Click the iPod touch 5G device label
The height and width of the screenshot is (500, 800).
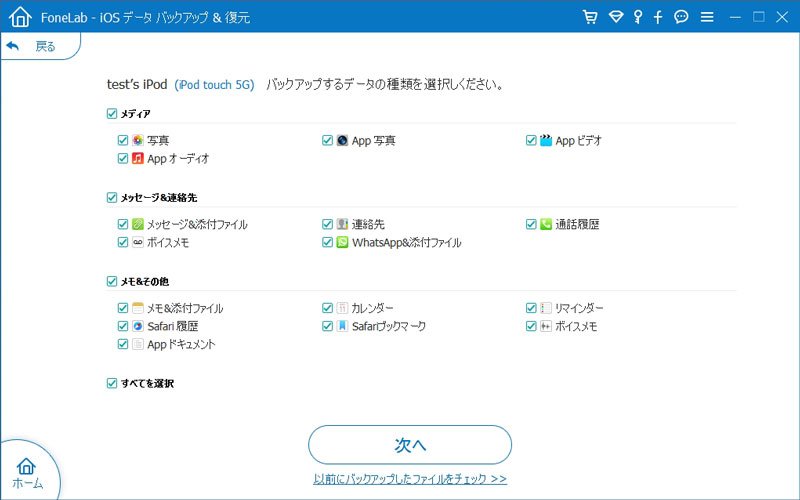pos(214,85)
